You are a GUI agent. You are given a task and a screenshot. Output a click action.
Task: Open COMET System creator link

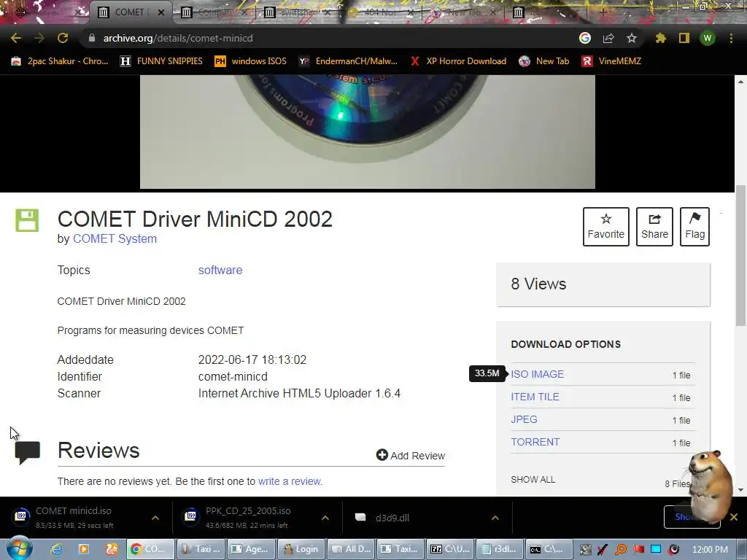[x=115, y=238]
